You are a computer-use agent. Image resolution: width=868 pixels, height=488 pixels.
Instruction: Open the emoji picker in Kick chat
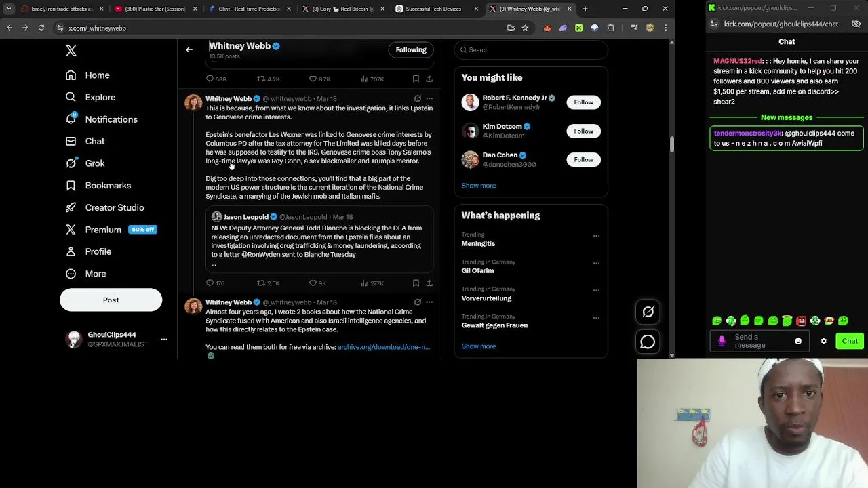(x=798, y=341)
